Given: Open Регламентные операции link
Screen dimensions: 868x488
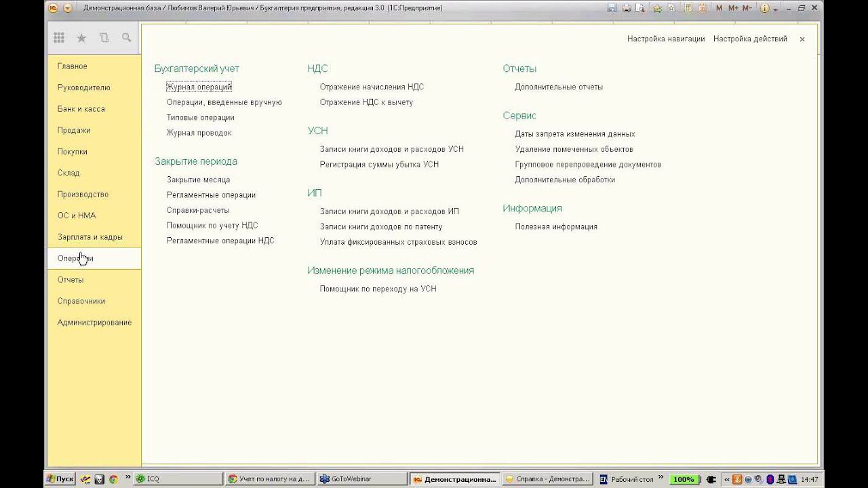Looking at the screenshot, I should 212,195.
